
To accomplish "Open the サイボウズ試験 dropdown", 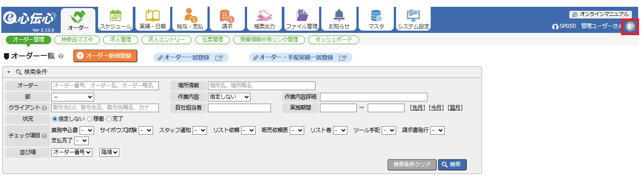I will pos(146,130).
